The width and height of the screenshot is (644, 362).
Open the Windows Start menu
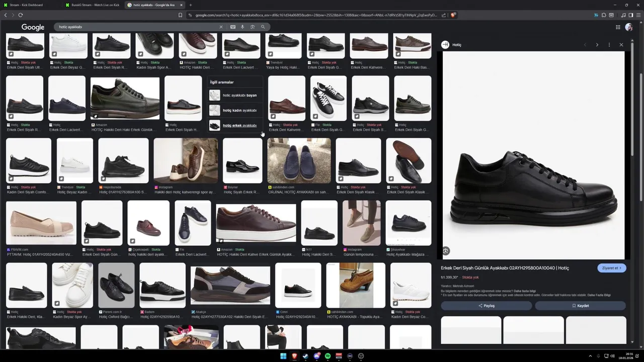pyautogui.click(x=283, y=356)
